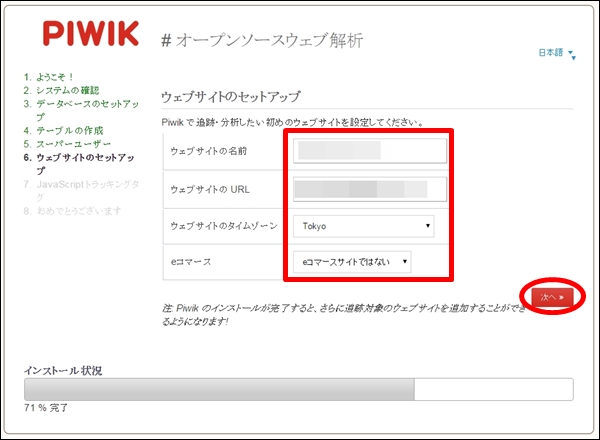Click the PIWIK logo
Image resolution: width=600 pixels, height=440 pixels.
[x=90, y=34]
